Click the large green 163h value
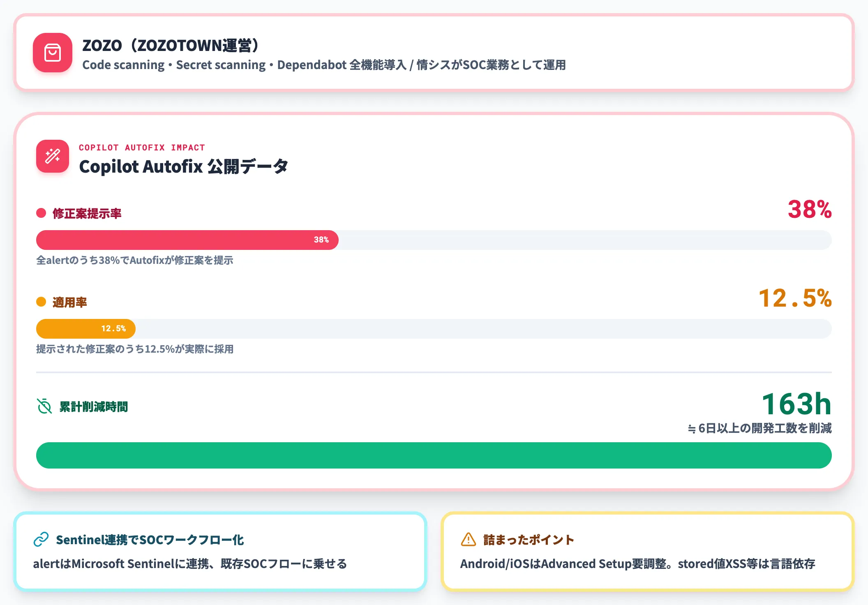 coord(796,404)
